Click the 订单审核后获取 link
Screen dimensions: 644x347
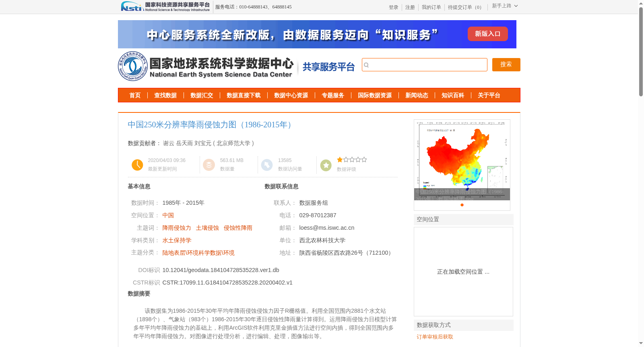[435, 337]
